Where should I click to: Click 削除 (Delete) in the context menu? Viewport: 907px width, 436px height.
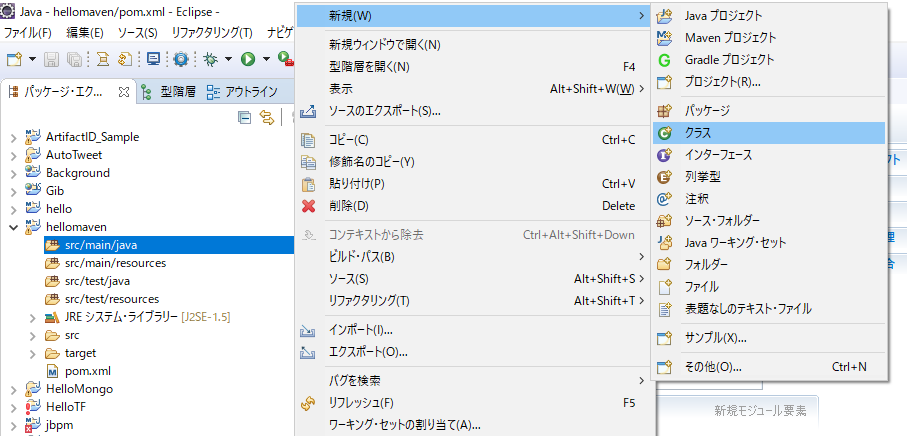[348, 206]
